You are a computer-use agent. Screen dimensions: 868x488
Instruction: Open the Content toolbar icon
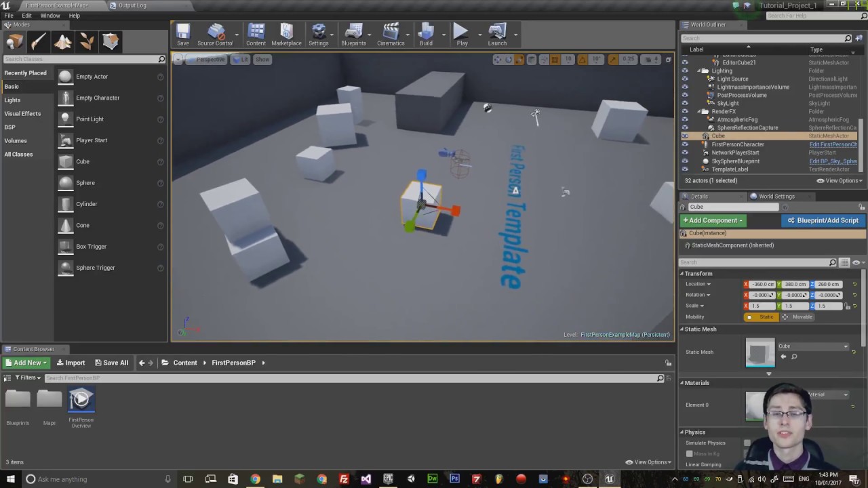(x=256, y=35)
